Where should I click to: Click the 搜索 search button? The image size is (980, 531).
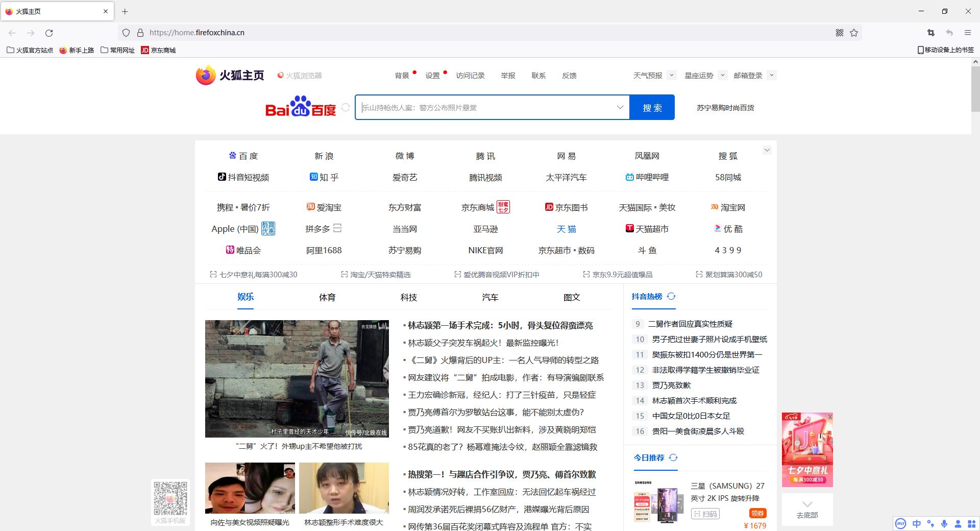point(652,107)
